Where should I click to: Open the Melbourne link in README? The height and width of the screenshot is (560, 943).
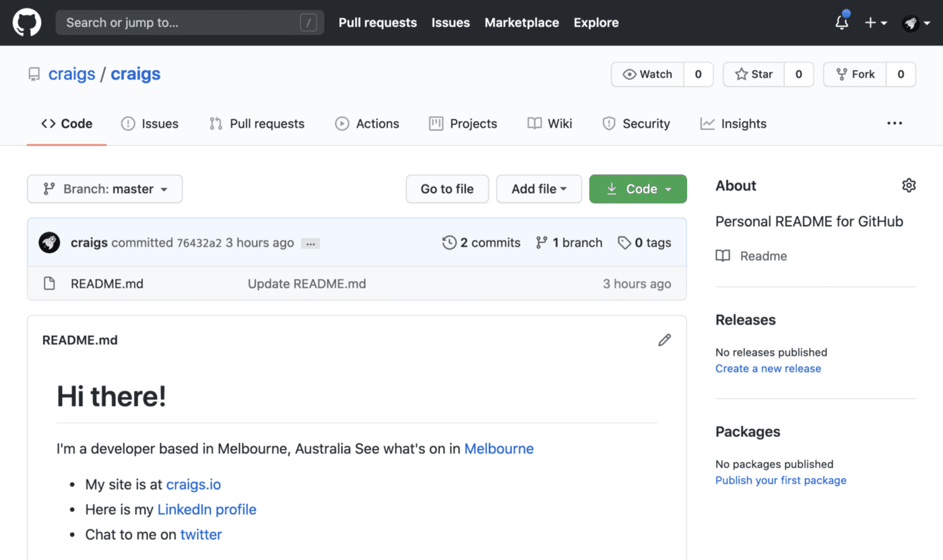pyautogui.click(x=499, y=449)
